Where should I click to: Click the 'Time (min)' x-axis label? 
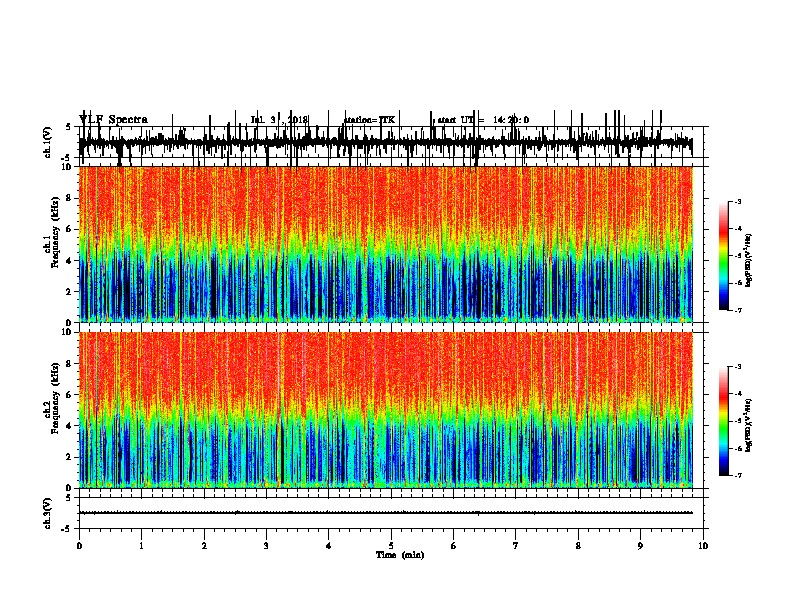pos(400,555)
